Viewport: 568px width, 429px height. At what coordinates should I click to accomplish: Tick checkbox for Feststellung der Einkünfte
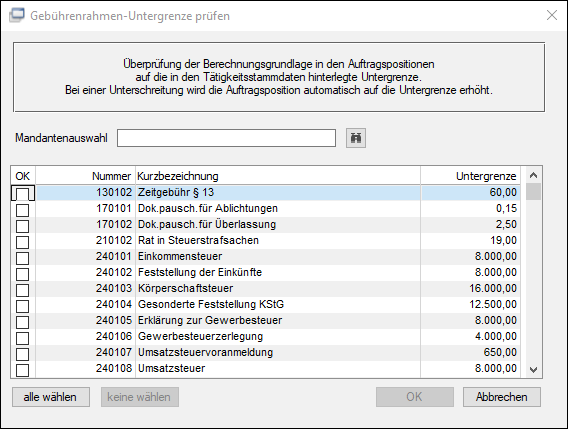[x=22, y=274]
